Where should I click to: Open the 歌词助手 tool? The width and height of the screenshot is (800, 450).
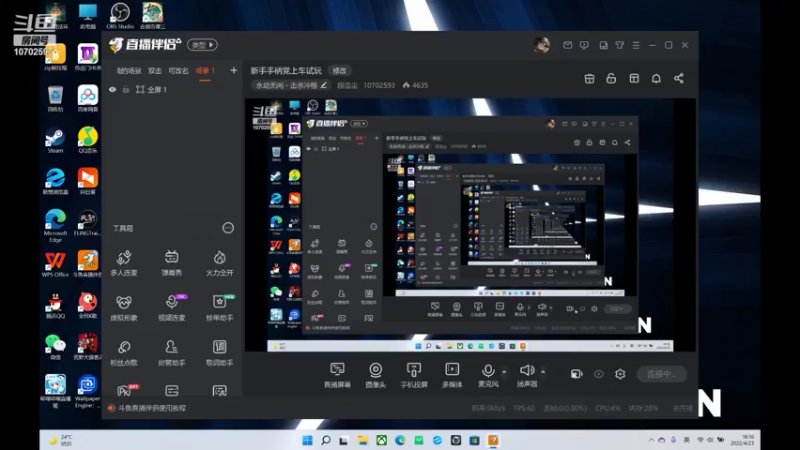219,353
